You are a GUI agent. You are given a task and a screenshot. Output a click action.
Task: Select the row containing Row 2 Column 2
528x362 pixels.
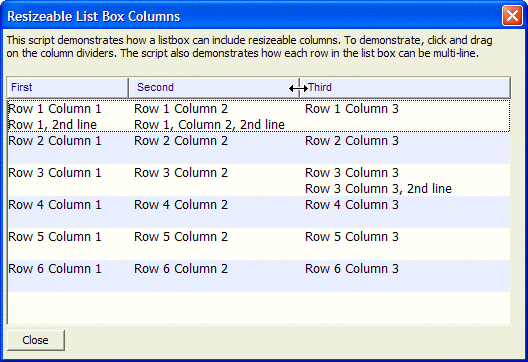[x=259, y=148]
